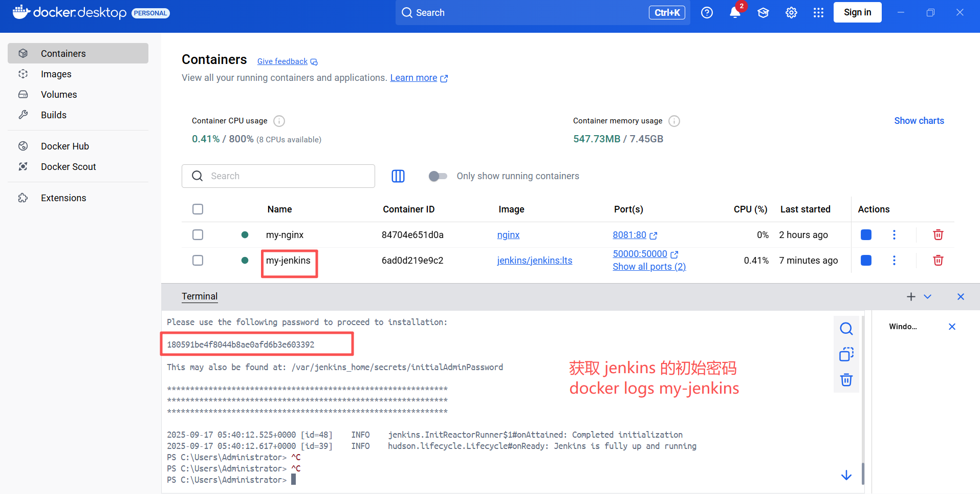The height and width of the screenshot is (494, 980).
Task: Go to Builds in sidebar
Action: (78, 115)
